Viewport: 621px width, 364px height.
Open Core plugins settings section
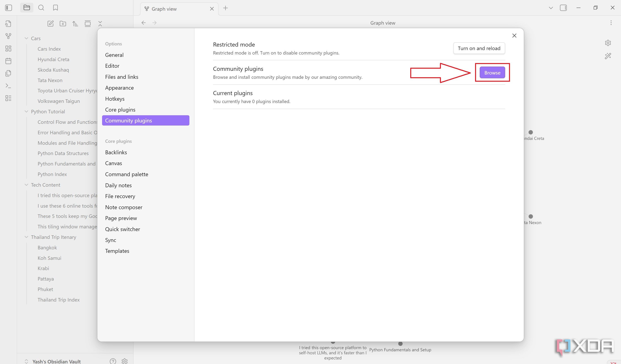coord(146,110)
